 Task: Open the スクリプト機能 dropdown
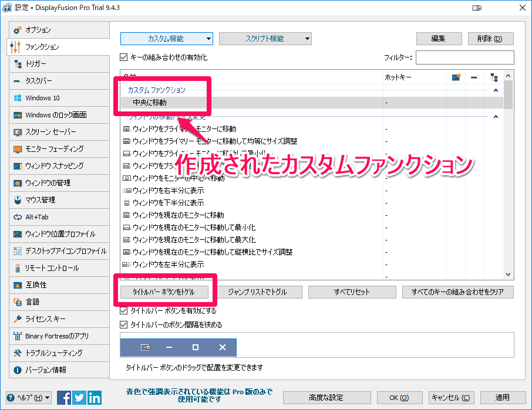[x=265, y=39]
